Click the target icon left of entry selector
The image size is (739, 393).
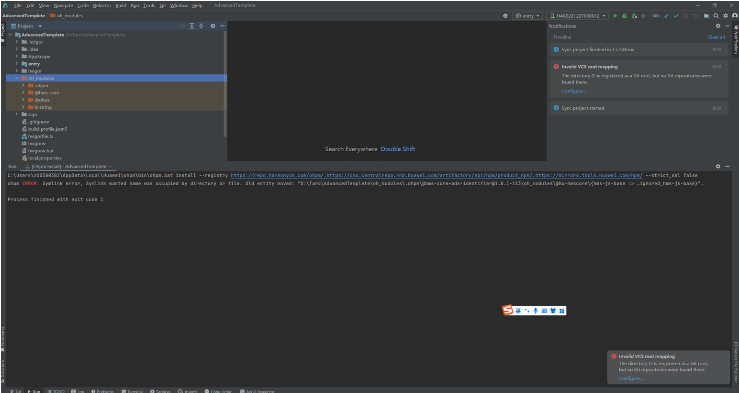505,16
